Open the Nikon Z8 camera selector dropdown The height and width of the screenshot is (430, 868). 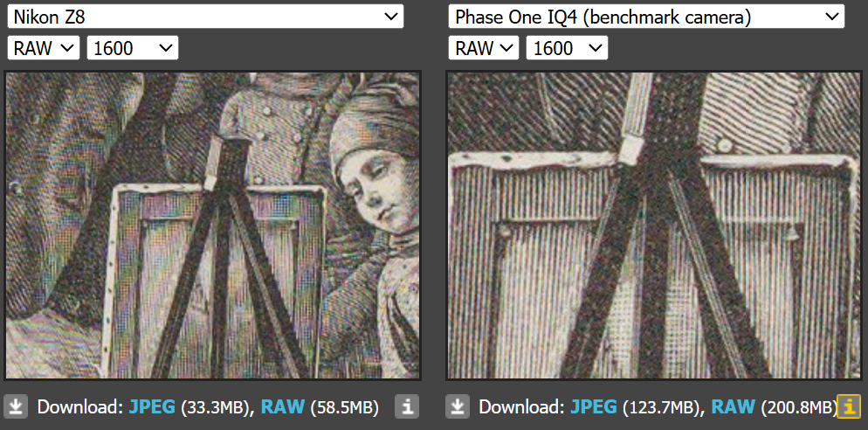(x=205, y=17)
